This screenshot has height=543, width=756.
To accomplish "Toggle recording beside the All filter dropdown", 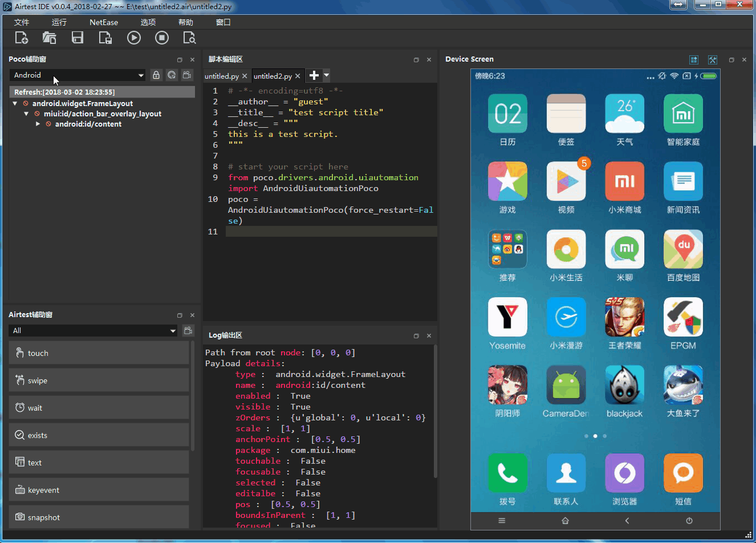I will pos(188,330).
